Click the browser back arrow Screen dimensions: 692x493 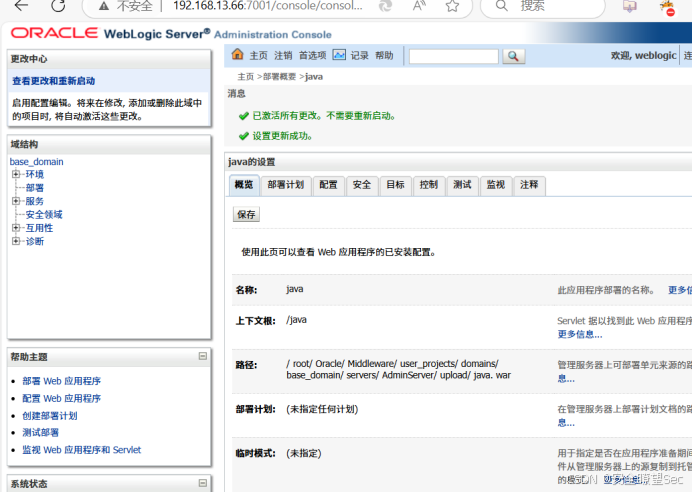tap(21, 5)
